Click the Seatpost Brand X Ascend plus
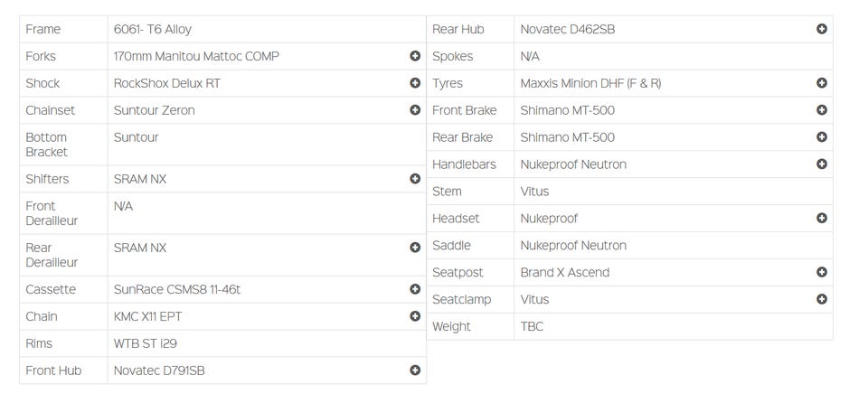The height and width of the screenshot is (403, 868). pos(822,272)
